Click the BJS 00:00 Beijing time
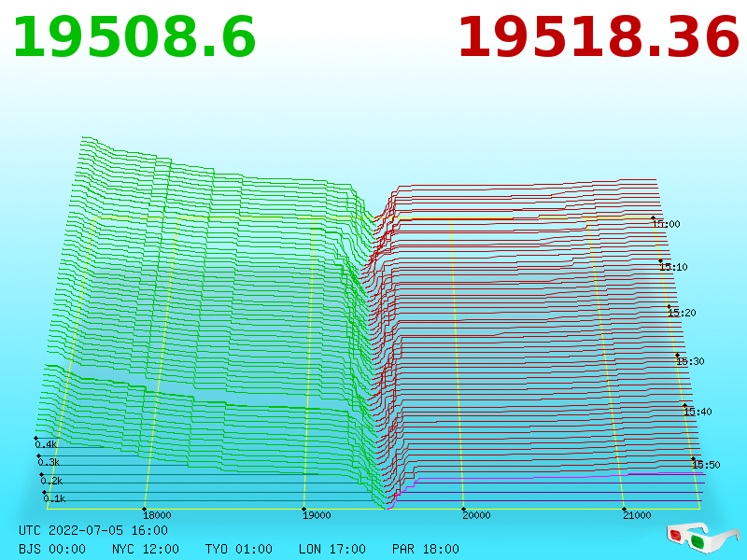The width and height of the screenshot is (747, 560). [x=52, y=549]
